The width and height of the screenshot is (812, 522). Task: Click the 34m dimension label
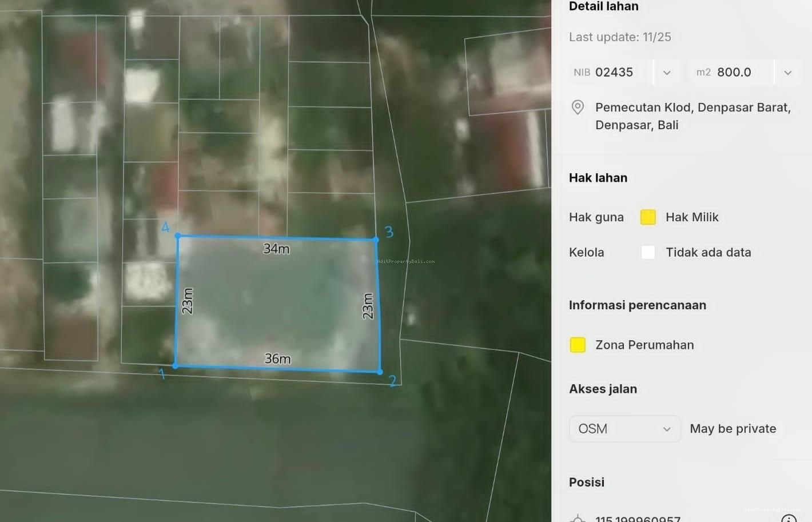pyautogui.click(x=276, y=249)
